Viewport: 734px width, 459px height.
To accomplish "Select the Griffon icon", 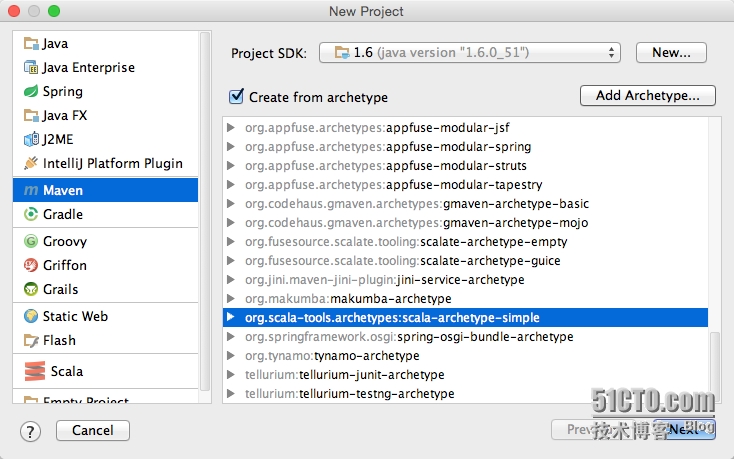I will pyautogui.click(x=31, y=265).
